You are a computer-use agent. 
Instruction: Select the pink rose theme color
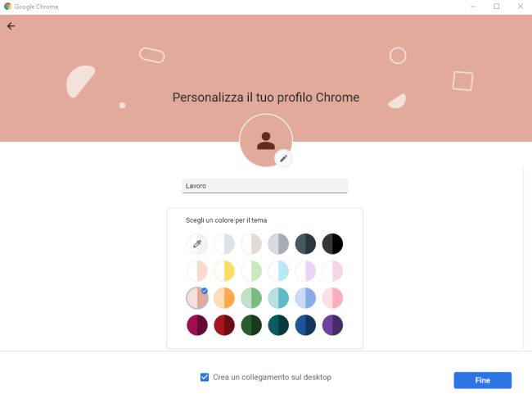point(332,298)
